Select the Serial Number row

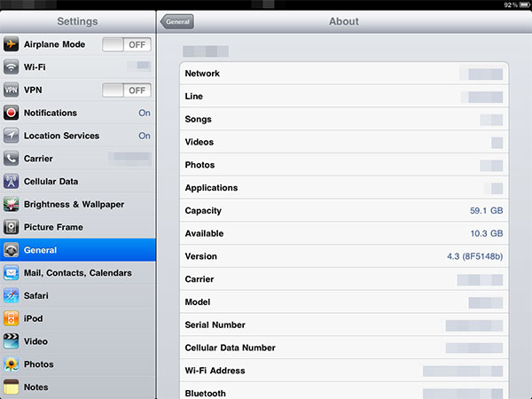pyautogui.click(x=344, y=325)
